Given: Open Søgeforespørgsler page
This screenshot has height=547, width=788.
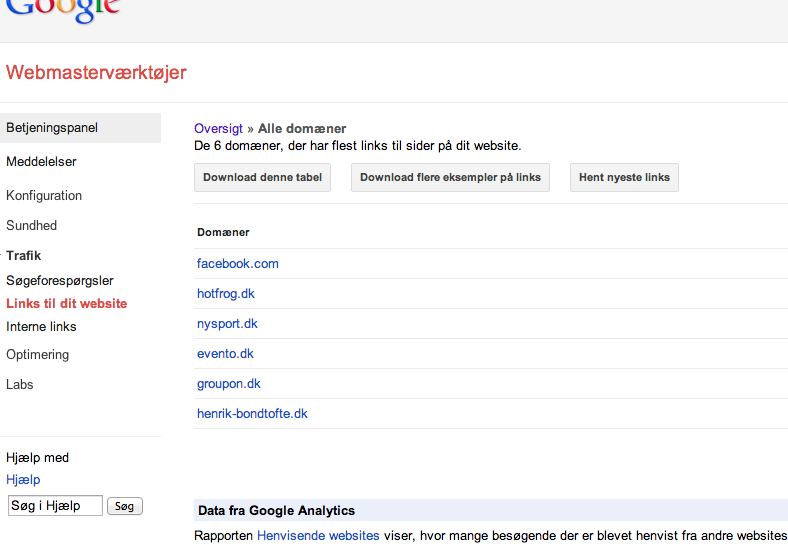Looking at the screenshot, I should click(60, 281).
